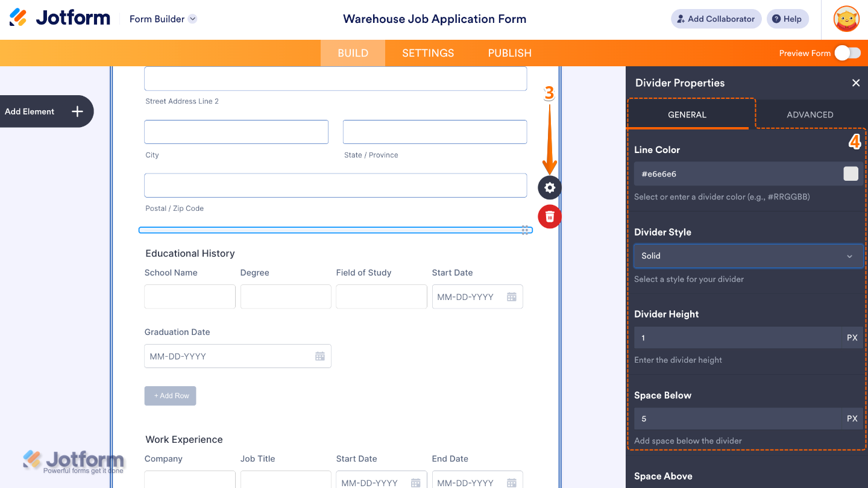Open the Divider Style dropdown

[x=748, y=255]
